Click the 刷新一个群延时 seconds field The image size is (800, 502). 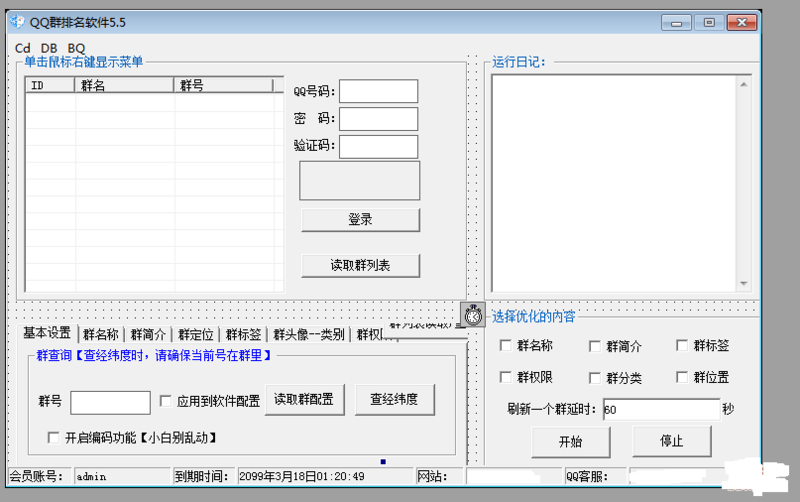pyautogui.click(x=661, y=409)
